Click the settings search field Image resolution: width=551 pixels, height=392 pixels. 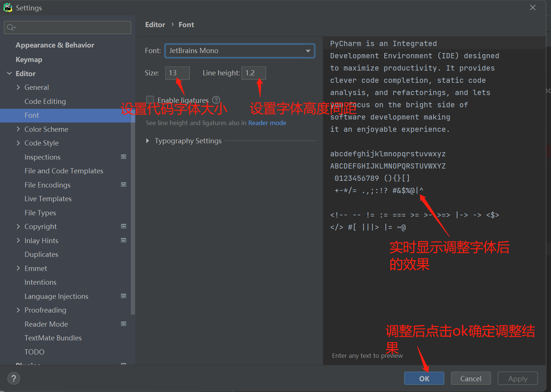[67, 27]
